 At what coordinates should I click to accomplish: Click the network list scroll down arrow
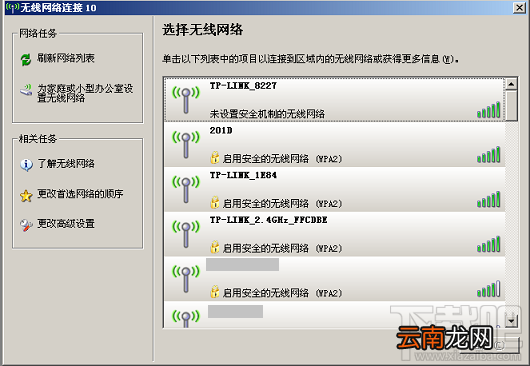point(511,321)
